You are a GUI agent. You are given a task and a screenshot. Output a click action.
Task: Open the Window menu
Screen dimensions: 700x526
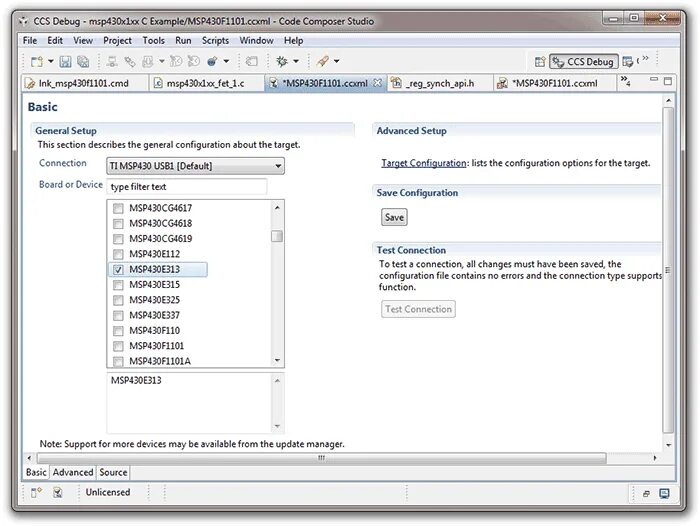256,40
